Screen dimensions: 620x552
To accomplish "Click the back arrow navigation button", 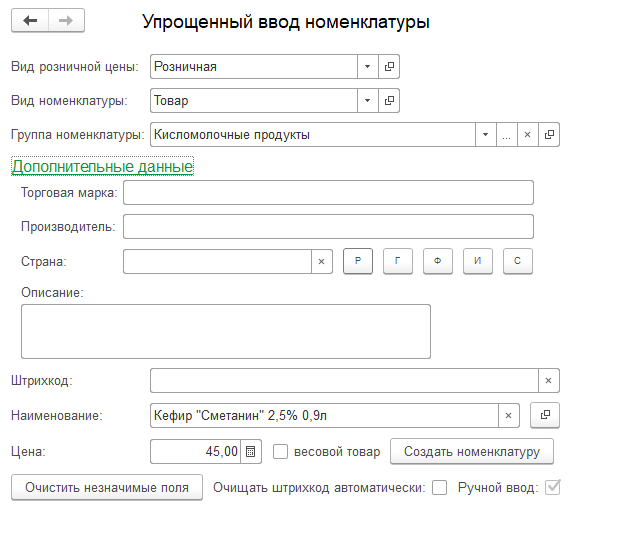I will 30,21.
